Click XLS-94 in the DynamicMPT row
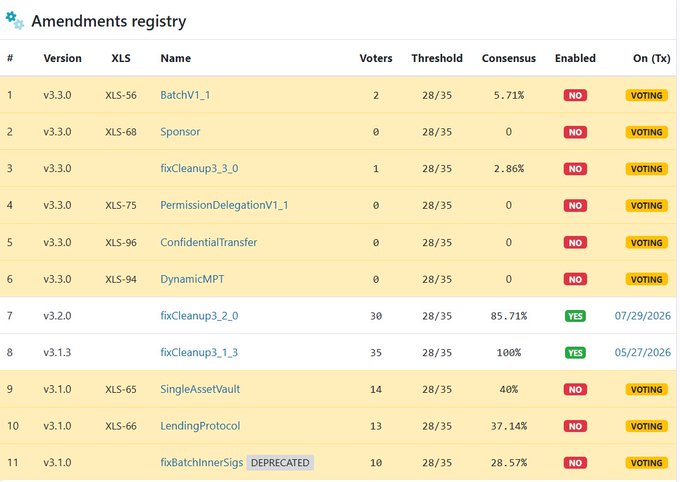This screenshot has width=680, height=482. pyautogui.click(x=121, y=279)
